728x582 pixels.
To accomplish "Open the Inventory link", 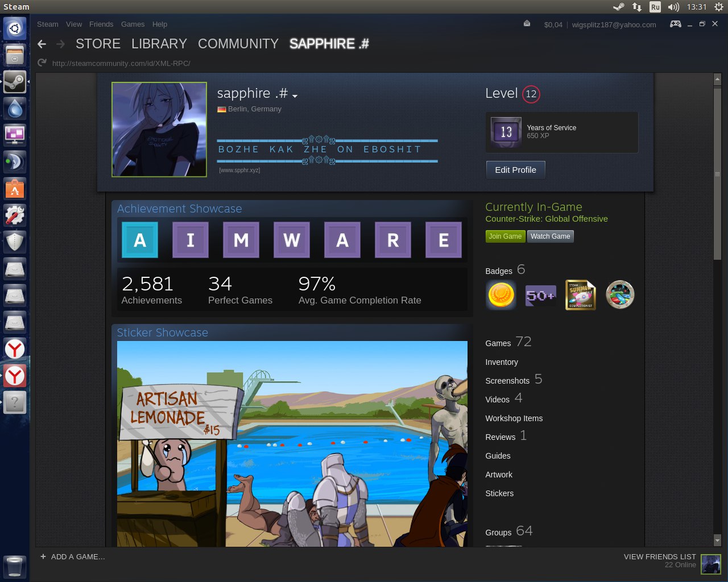I will (502, 362).
